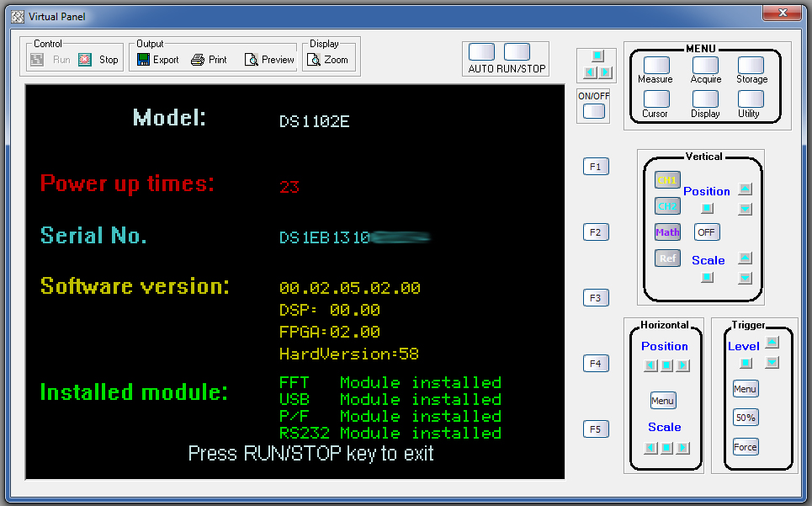The width and height of the screenshot is (812, 506).
Task: Click the 'FFT Module installed' line
Action: (390, 383)
